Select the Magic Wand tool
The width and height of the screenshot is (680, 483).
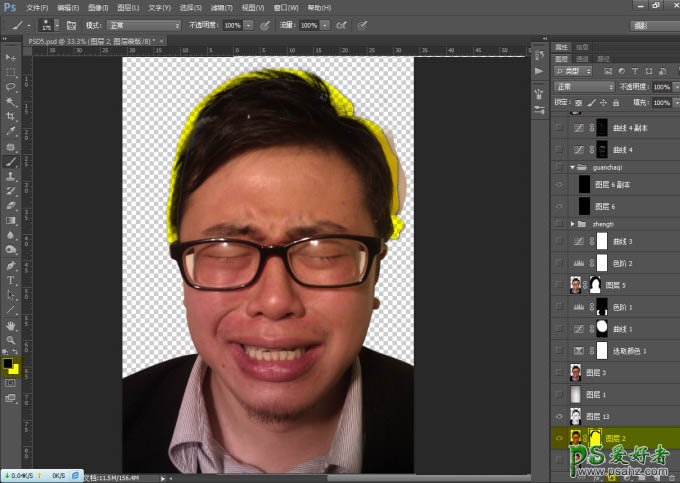[11, 101]
